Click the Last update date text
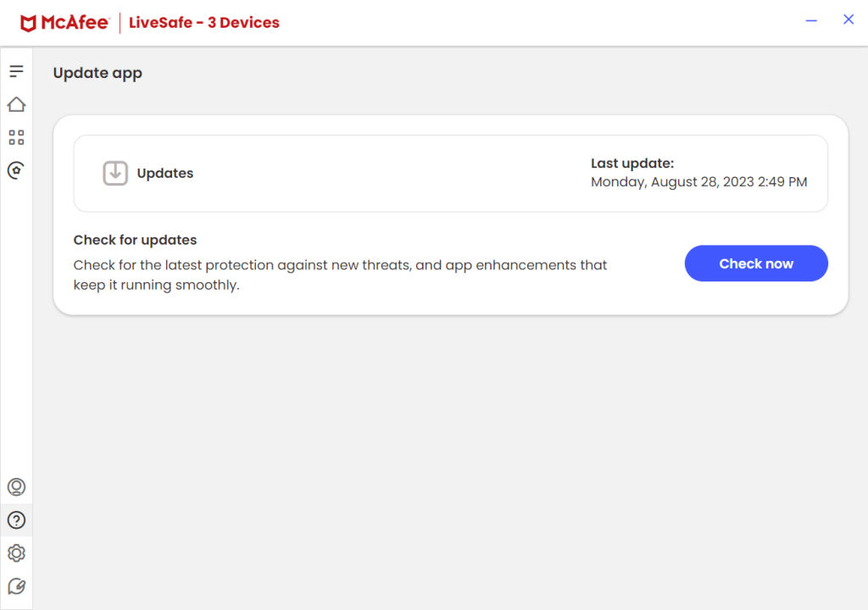Screen dimensions: 868x610 tap(698, 182)
